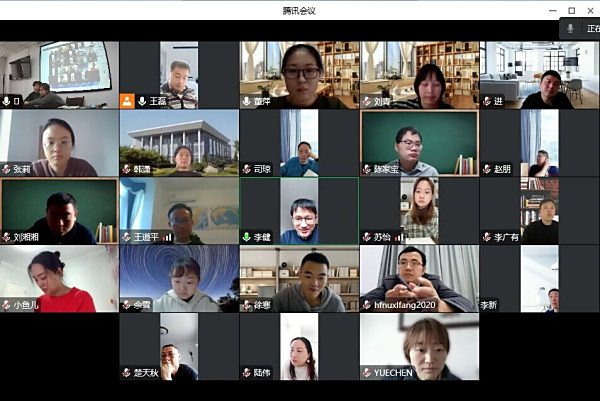Click the green microphone icon next to 王磊
The height and width of the screenshot is (401, 600).
pyautogui.click(x=142, y=101)
